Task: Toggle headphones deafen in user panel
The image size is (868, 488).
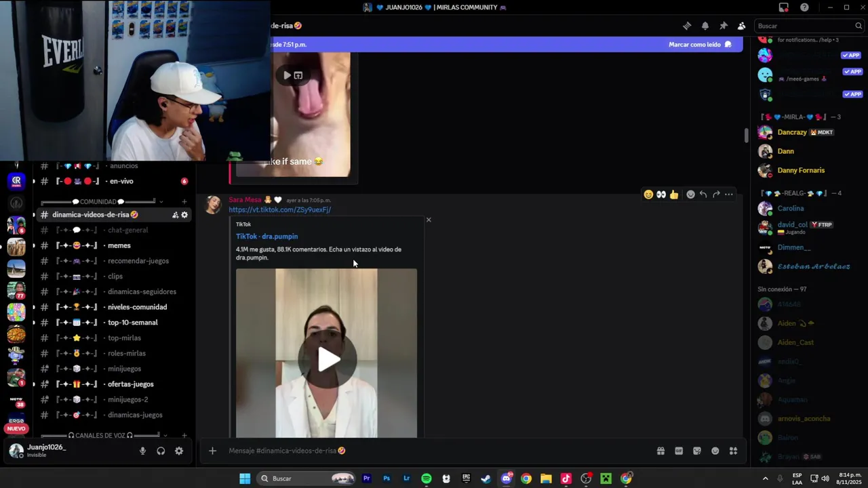Action: (161, 451)
